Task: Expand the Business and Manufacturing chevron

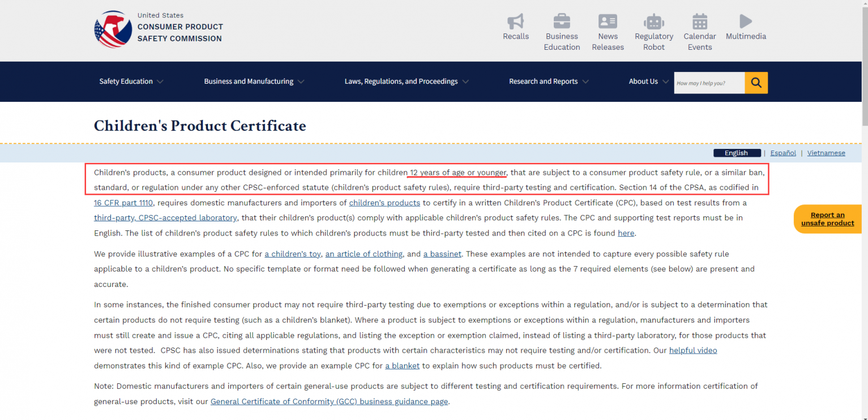Action: (x=301, y=82)
